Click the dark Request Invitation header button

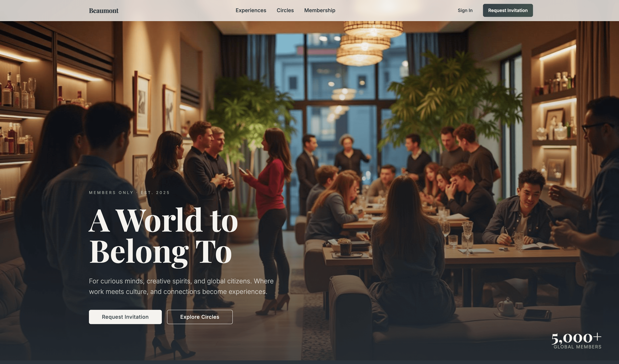(508, 10)
